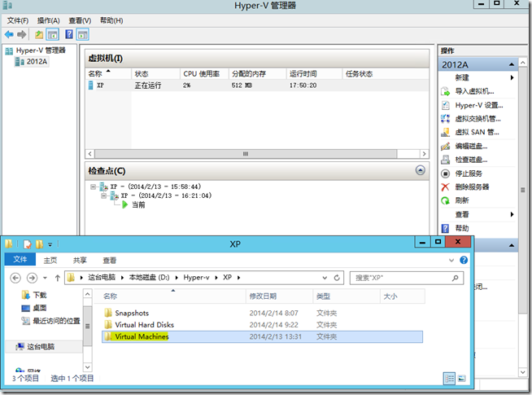
Task: Select checkpoint XP 2014/2/13 15:58:44
Action: coord(155,187)
